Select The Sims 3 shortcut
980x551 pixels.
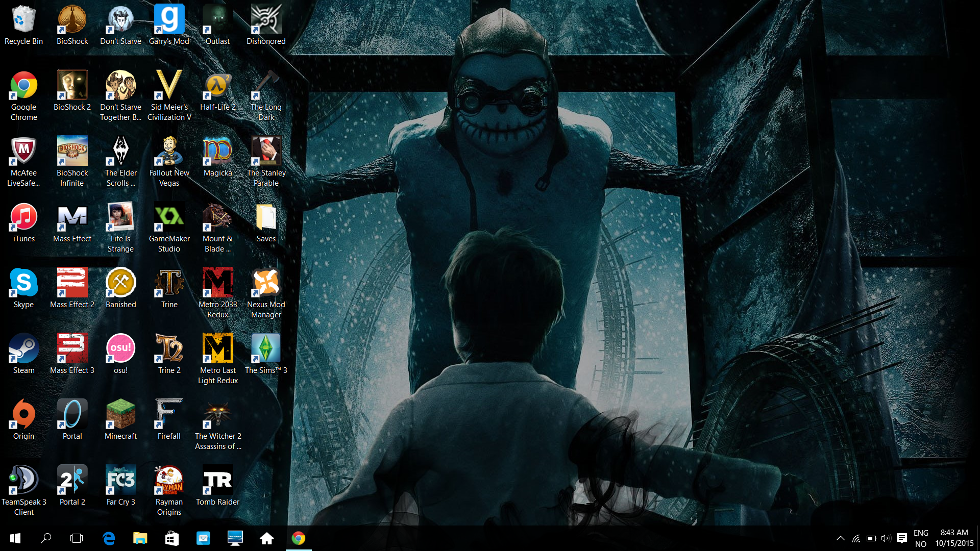[x=266, y=348]
